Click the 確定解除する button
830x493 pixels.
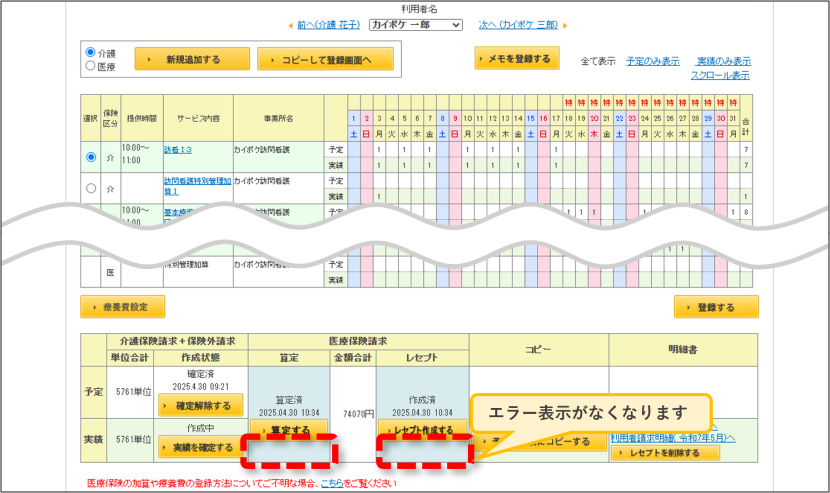(x=201, y=406)
